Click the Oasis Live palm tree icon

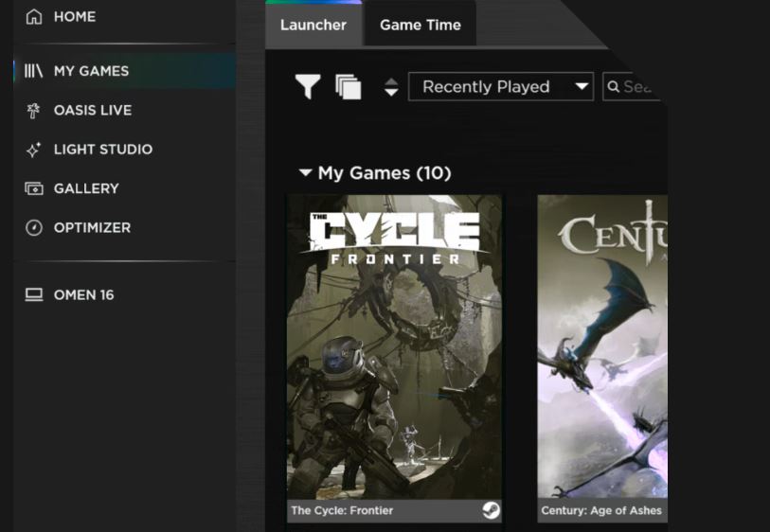point(33,111)
